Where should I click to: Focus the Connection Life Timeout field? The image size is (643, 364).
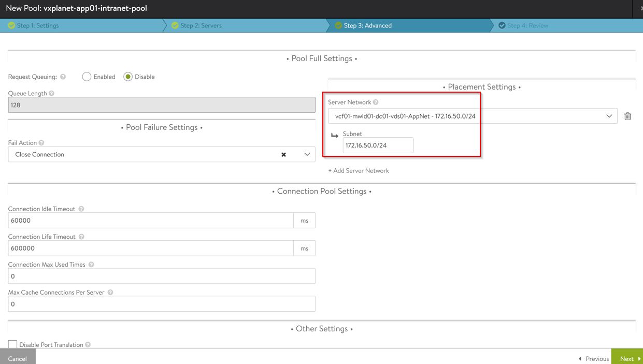(151, 249)
